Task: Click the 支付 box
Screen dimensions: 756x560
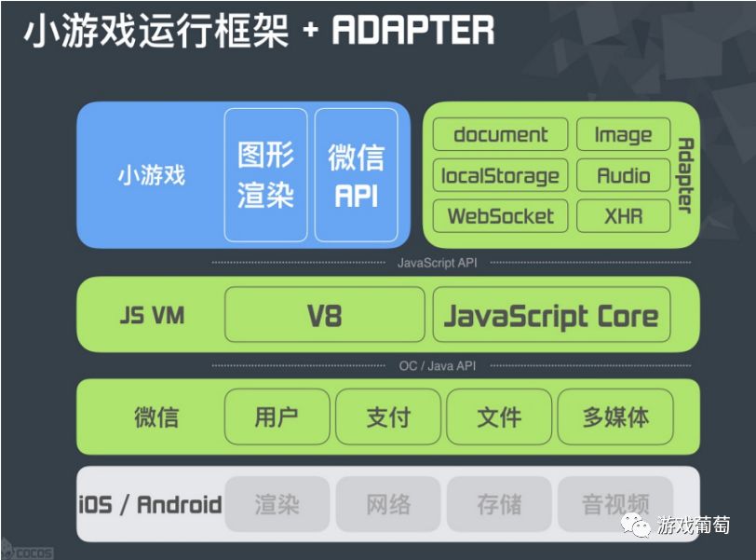Action: click(x=388, y=417)
